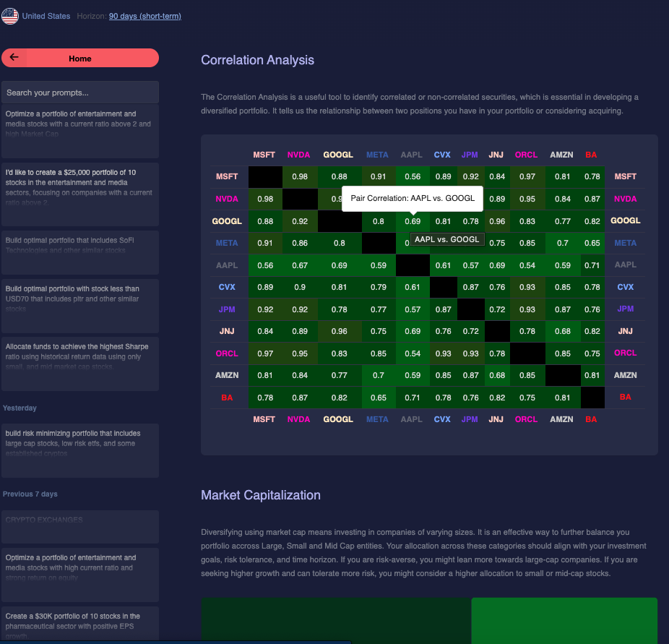
Task: Click the 0.98 cell in MSFT row
Action: click(x=300, y=176)
